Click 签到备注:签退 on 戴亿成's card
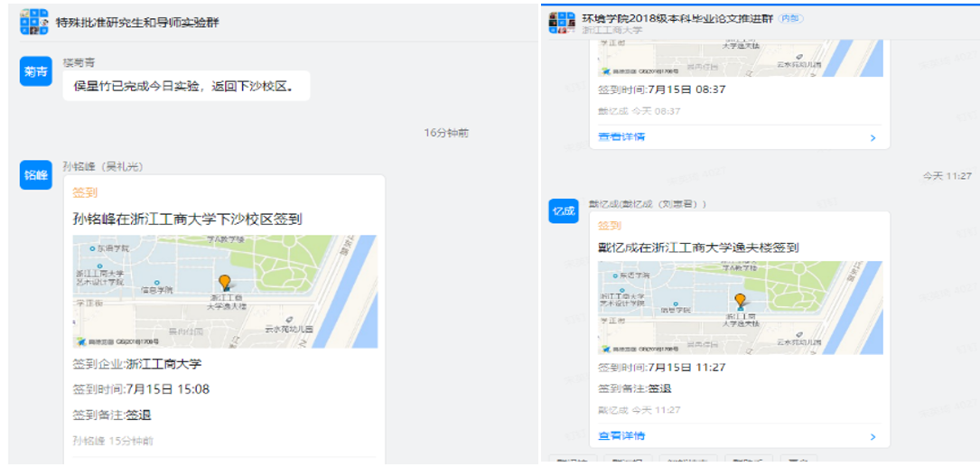The width and height of the screenshot is (980, 467). 635,388
